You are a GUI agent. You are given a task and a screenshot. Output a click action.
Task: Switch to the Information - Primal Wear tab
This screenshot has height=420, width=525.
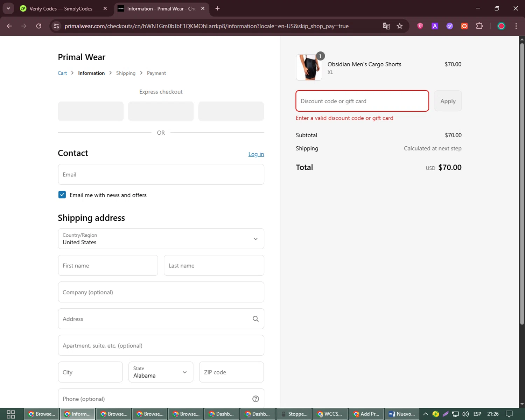click(x=161, y=8)
